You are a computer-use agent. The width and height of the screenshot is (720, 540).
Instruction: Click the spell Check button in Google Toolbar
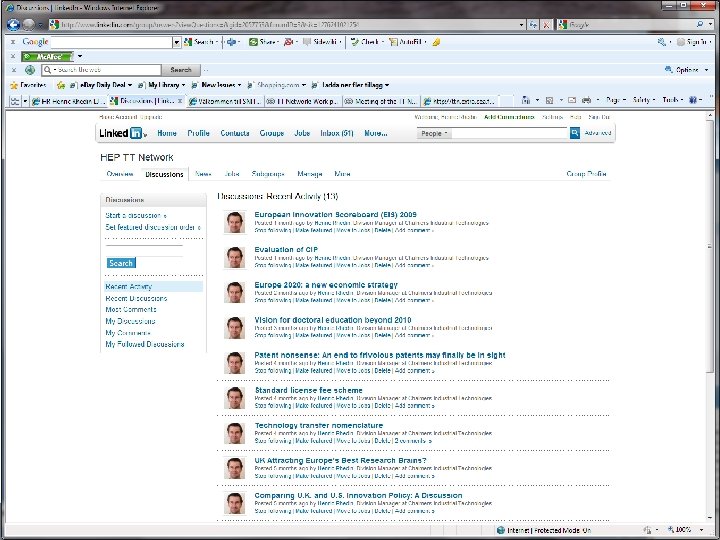(x=367, y=42)
